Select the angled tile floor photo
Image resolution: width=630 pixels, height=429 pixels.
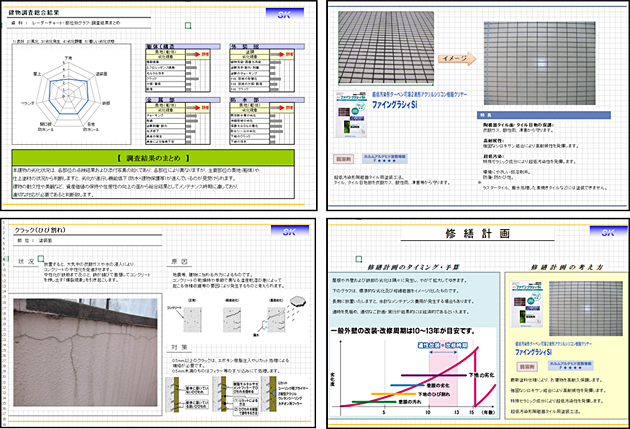386,48
